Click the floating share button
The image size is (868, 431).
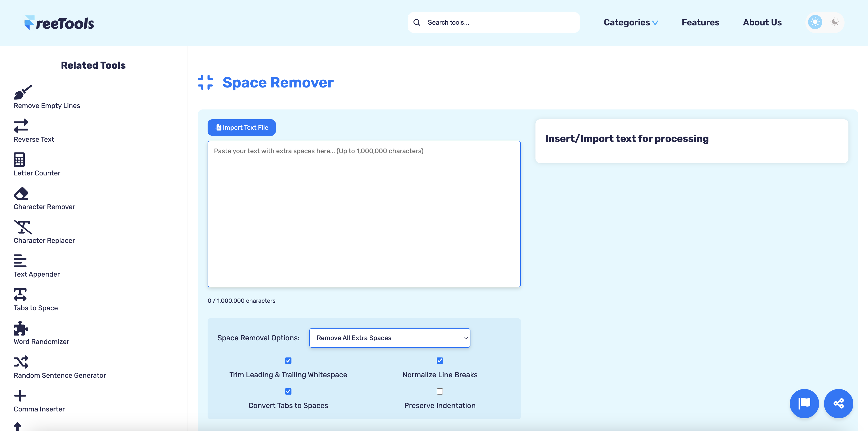tap(838, 403)
